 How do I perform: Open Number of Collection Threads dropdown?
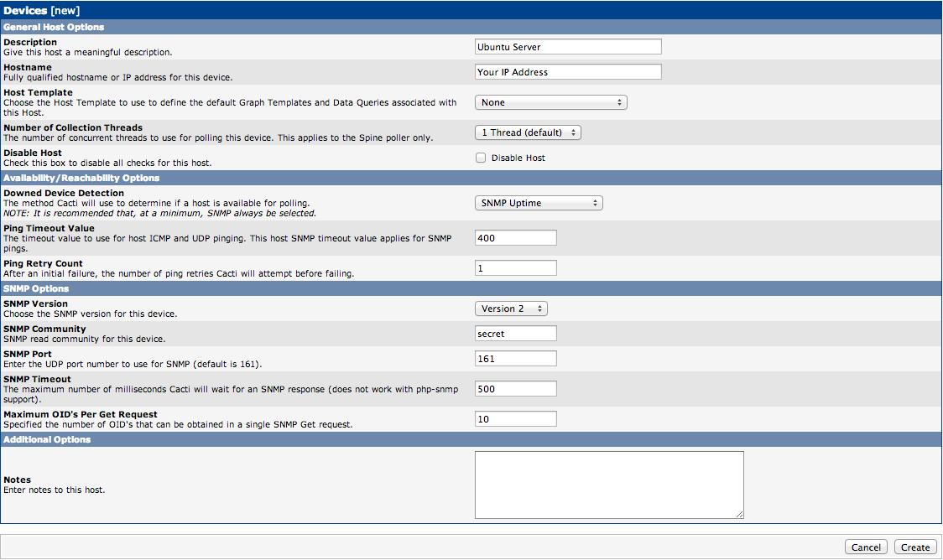528,132
